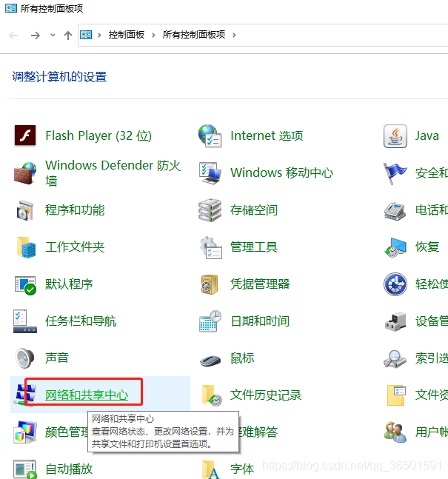Viewport: 448px width, 479px height.
Task: Open the 凭据管理器 link
Action: point(260,284)
